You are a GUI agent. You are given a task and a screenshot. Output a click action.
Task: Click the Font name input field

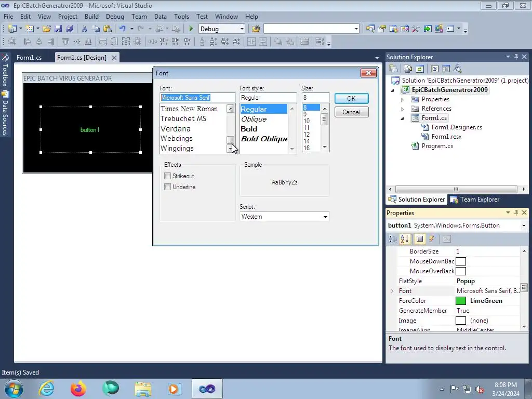click(197, 98)
